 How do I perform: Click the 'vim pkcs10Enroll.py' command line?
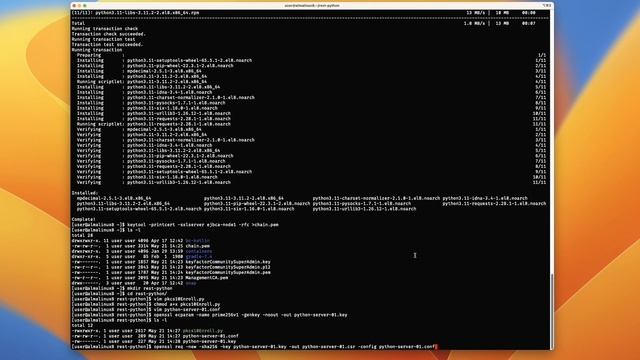point(138,299)
